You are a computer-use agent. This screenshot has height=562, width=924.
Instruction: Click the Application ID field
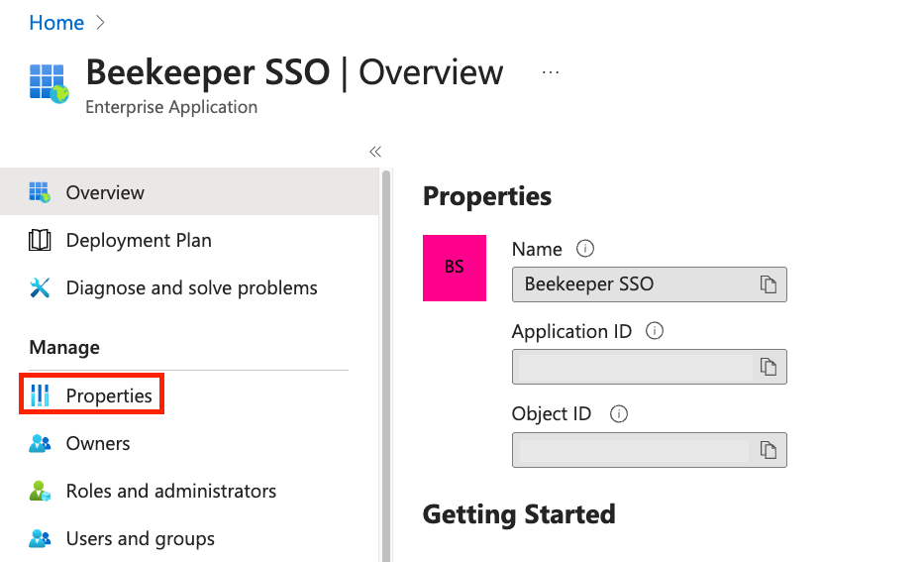[650, 367]
